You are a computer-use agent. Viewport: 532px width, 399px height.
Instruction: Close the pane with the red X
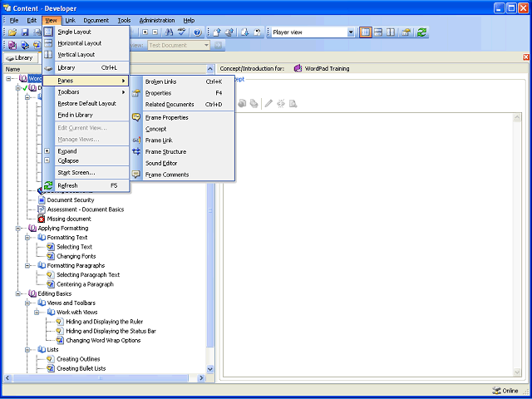click(526, 57)
